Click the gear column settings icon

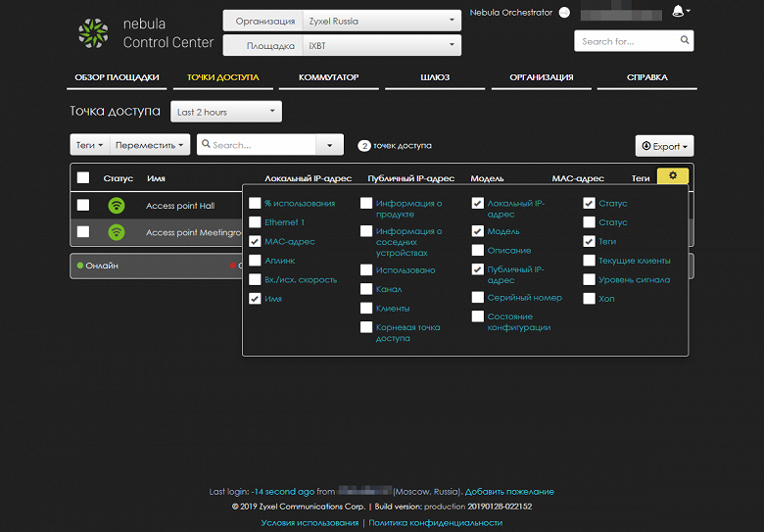coord(672,176)
